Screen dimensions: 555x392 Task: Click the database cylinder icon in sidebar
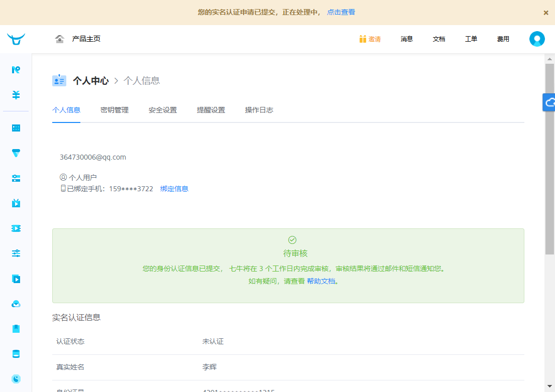16,353
